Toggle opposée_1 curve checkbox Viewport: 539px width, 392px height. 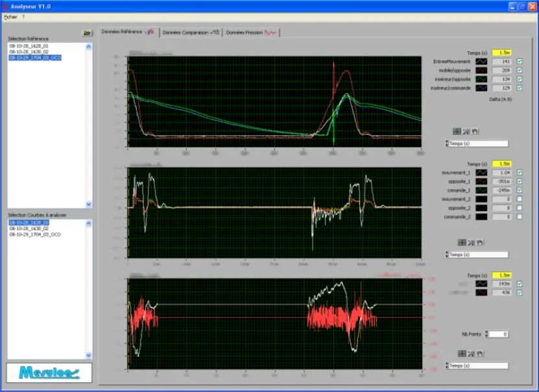[520, 181]
